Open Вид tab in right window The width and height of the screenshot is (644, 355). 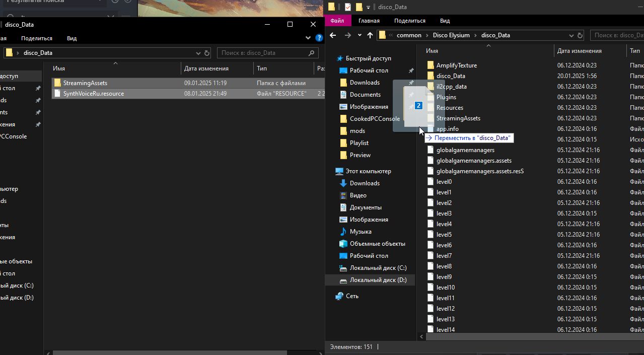(445, 21)
